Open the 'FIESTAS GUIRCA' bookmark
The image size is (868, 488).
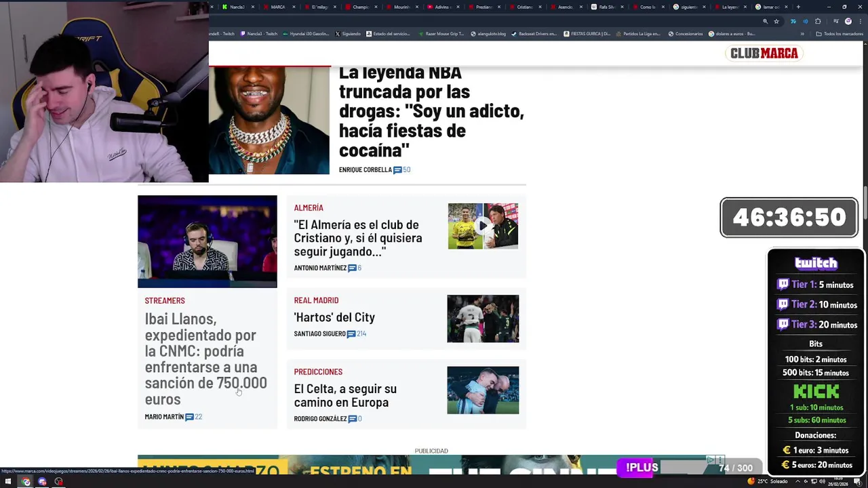[x=587, y=34]
